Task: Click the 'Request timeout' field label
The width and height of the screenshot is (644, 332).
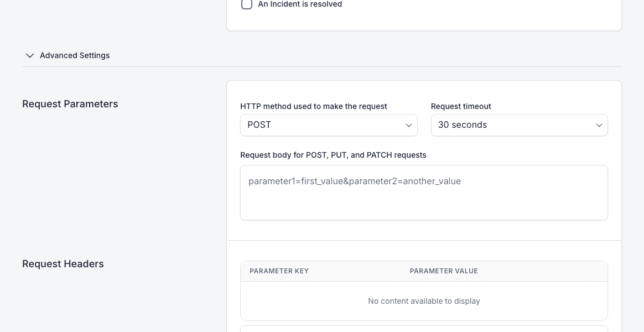Action: [461, 106]
